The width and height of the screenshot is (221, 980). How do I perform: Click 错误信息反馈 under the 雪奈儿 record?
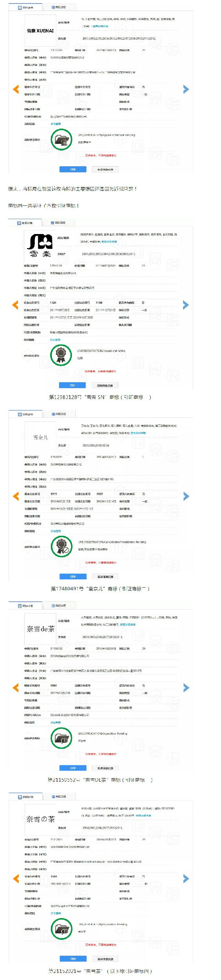105,577
